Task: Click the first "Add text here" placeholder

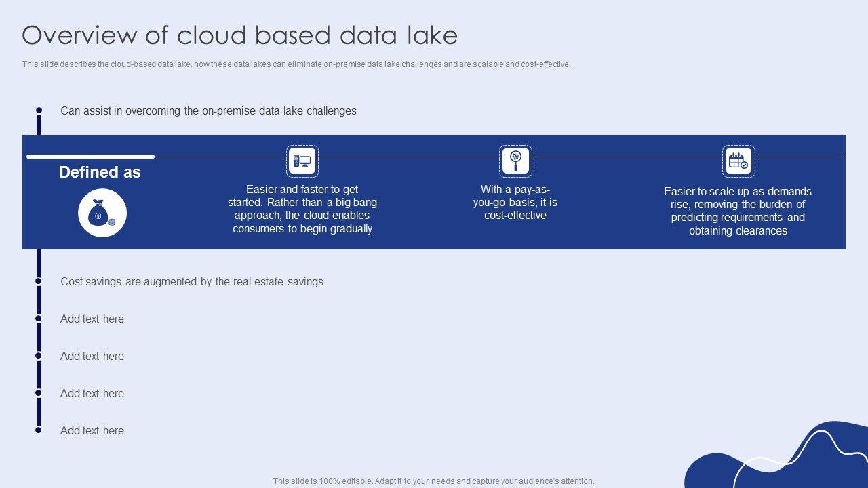Action: pyautogui.click(x=92, y=319)
